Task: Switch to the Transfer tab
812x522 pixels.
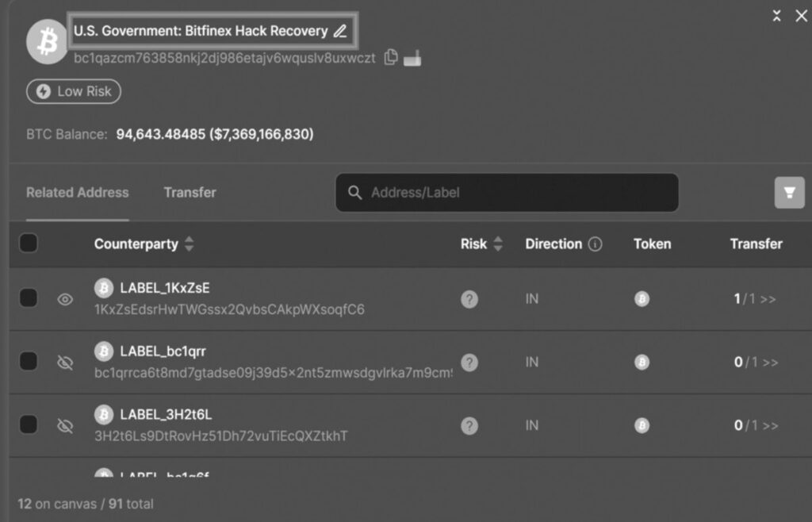Action: coord(190,193)
